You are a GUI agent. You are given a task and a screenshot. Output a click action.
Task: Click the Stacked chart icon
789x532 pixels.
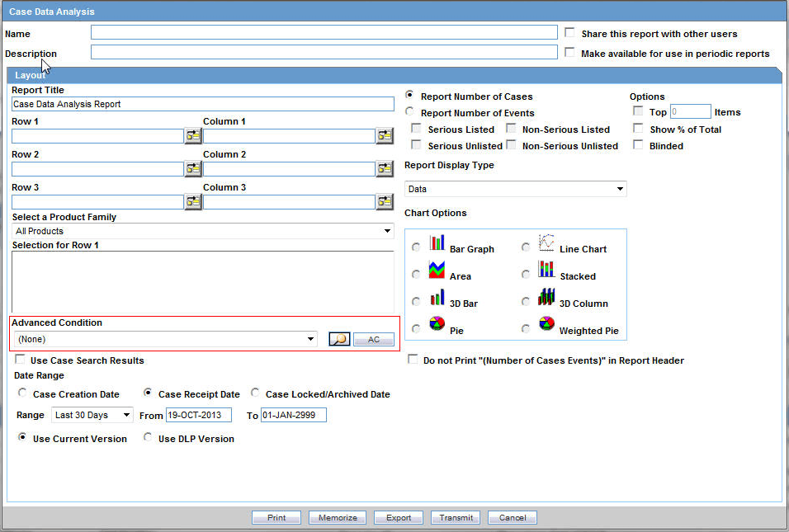pyautogui.click(x=546, y=270)
